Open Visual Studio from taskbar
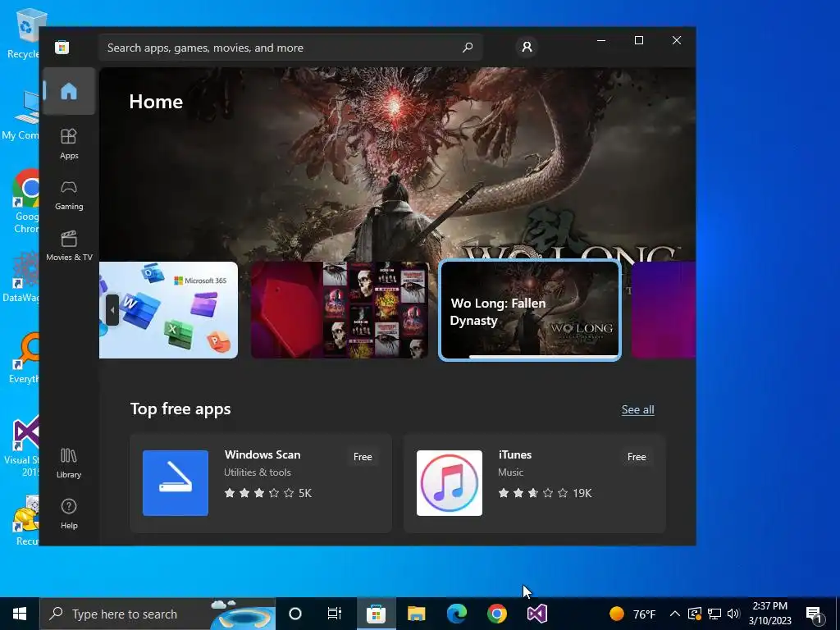840x630 pixels. [x=537, y=614]
